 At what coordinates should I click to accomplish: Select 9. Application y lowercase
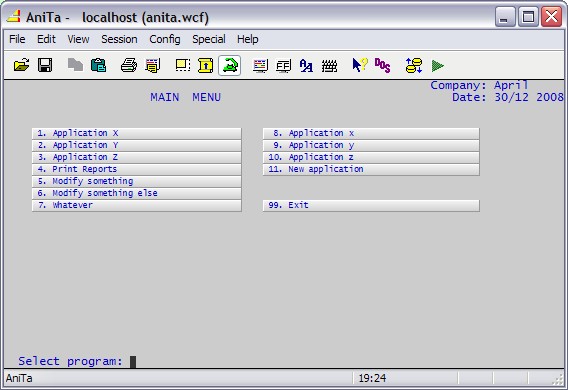pyautogui.click(x=371, y=145)
